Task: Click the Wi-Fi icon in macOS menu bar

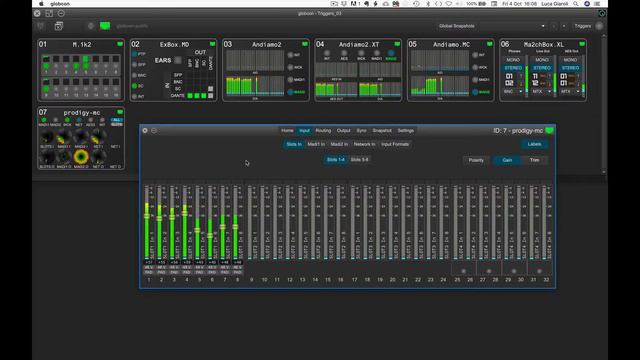Action: [449, 4]
